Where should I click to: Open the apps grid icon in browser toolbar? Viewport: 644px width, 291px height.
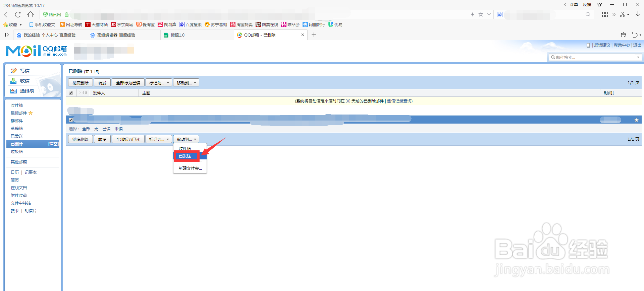(605, 14)
